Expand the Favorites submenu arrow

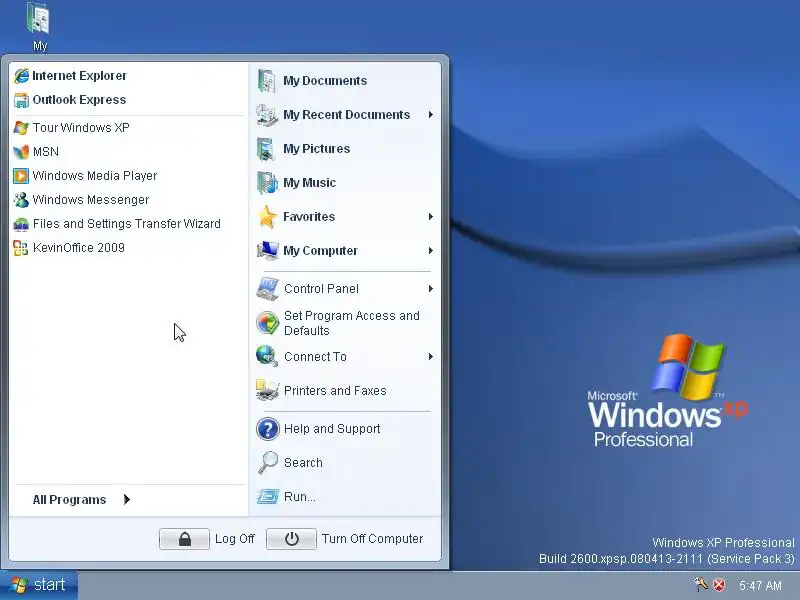[x=431, y=217]
